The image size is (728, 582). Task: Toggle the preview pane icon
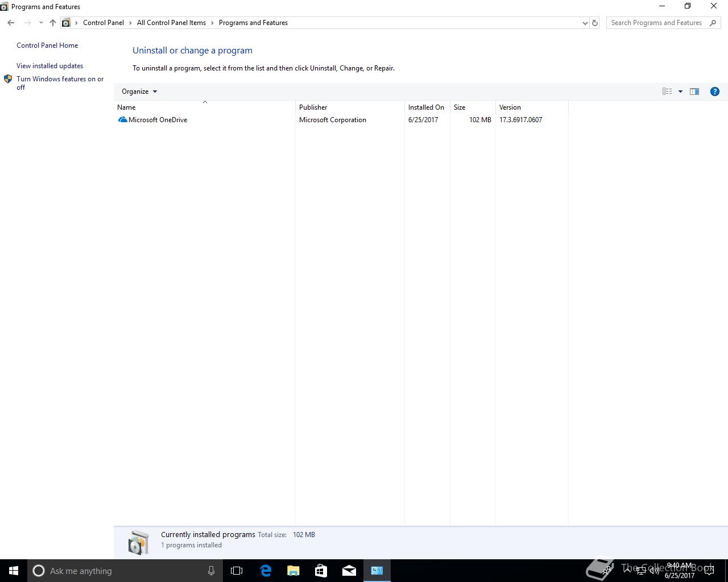694,92
